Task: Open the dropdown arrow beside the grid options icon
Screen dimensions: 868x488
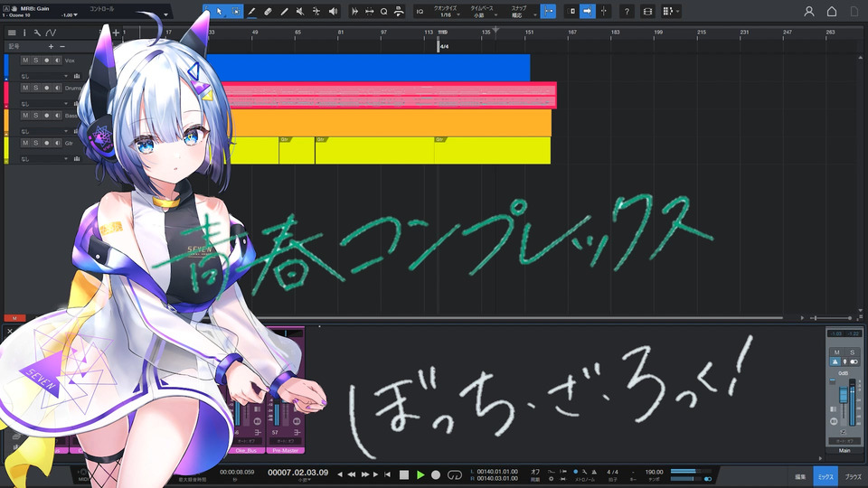Action: [x=677, y=11]
